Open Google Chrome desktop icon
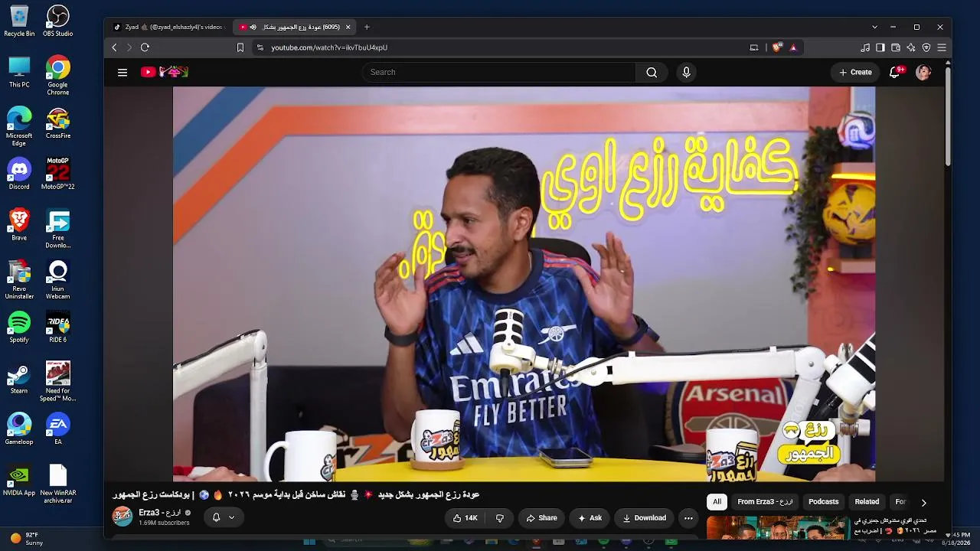This screenshot has height=551, width=980. click(x=57, y=77)
